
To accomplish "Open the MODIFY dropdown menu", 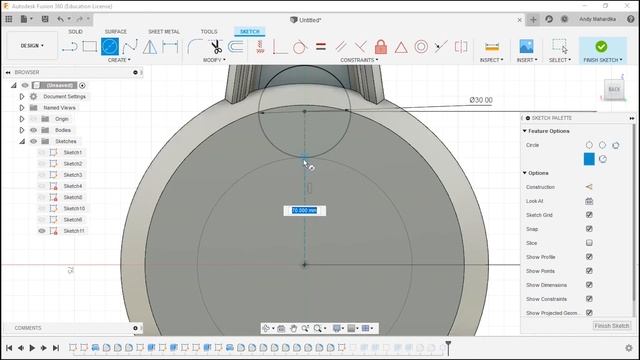I will pos(214,60).
